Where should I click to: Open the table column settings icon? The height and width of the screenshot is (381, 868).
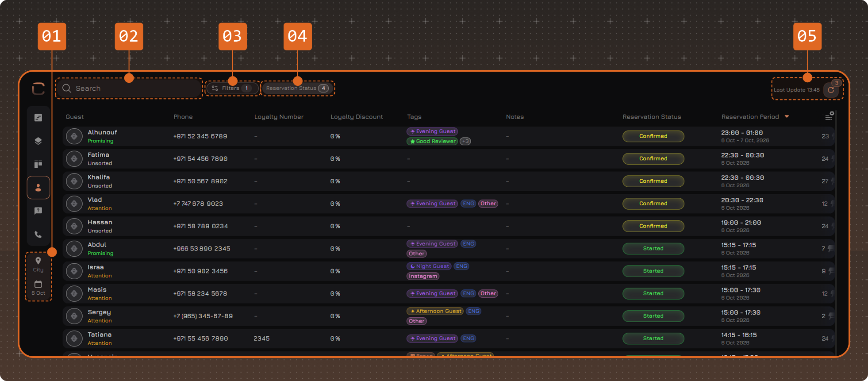coord(829,116)
